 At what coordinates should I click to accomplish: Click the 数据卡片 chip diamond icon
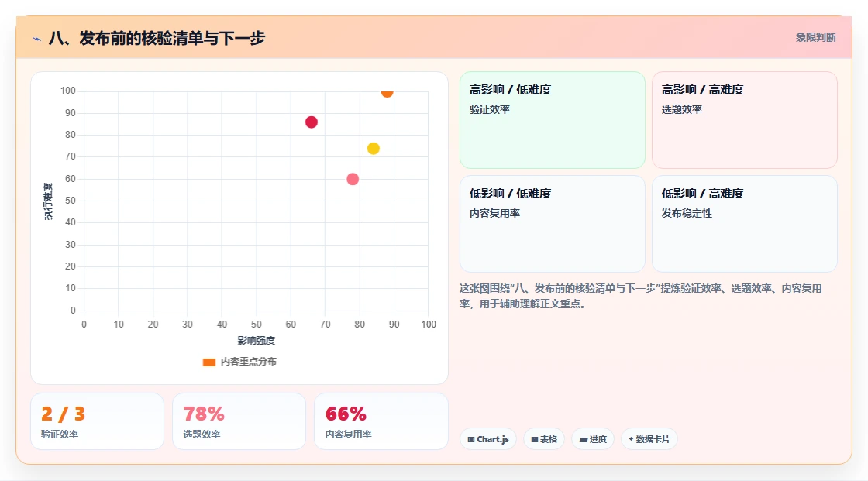pos(631,439)
